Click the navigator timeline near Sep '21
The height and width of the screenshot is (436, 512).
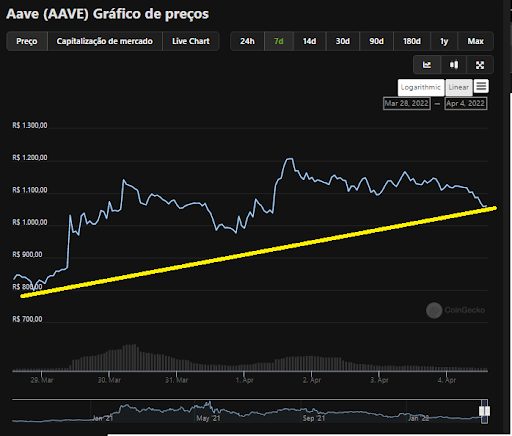click(x=314, y=418)
